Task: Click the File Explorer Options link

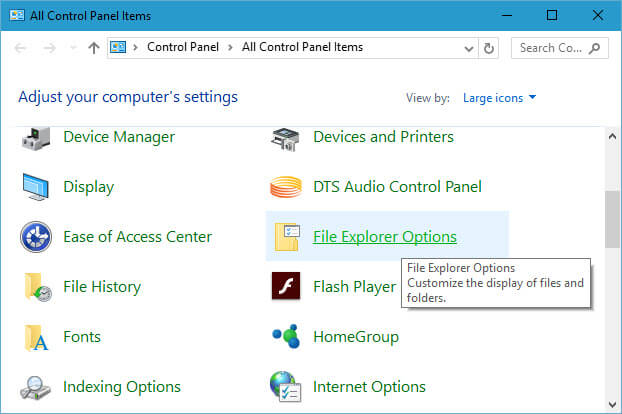Action: click(x=385, y=237)
